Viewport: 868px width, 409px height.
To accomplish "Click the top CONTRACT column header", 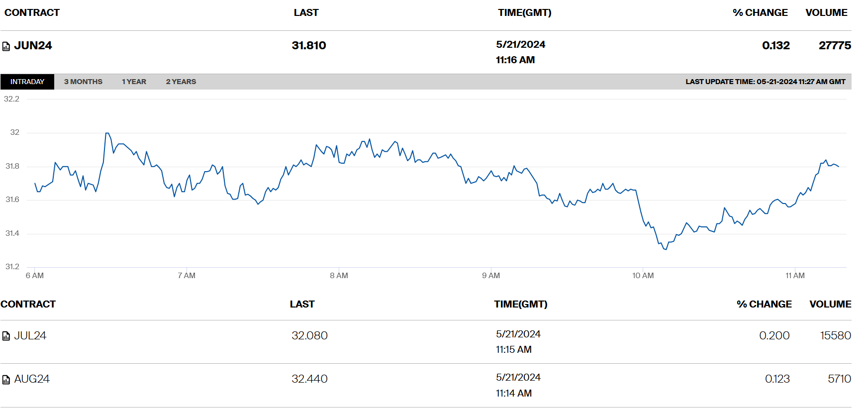I will tap(32, 13).
